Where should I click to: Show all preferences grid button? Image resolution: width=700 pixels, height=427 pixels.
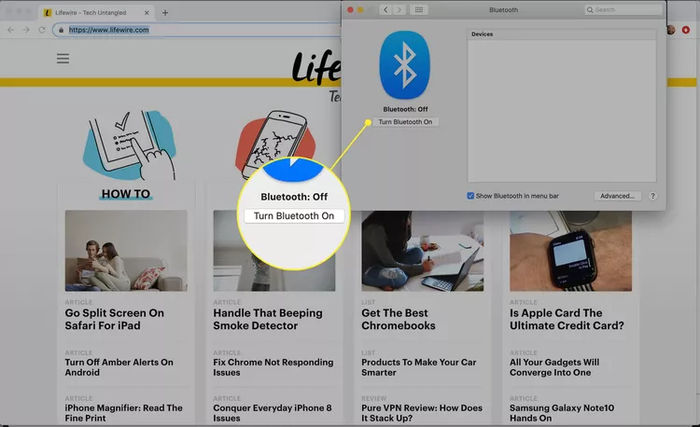point(419,9)
